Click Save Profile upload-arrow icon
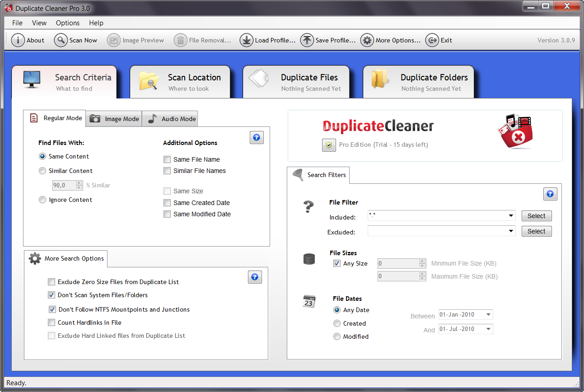584x392 pixels. pos(307,40)
